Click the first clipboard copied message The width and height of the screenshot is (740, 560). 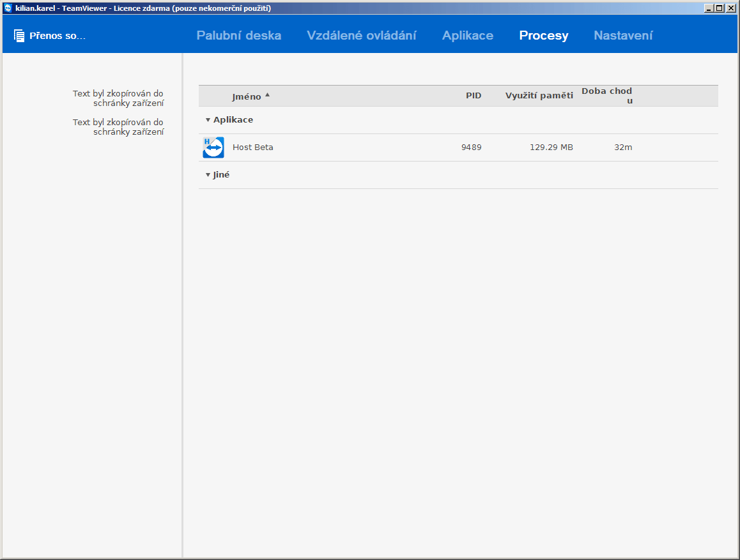click(x=118, y=98)
